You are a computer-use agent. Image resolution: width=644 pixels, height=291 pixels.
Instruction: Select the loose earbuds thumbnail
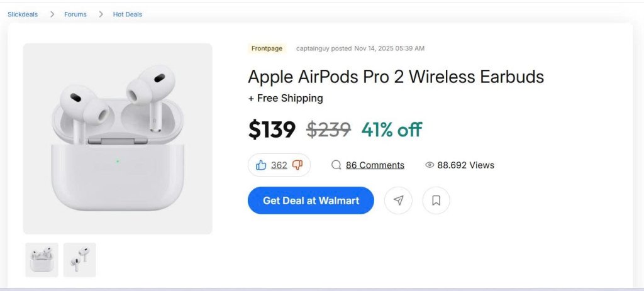[80, 260]
